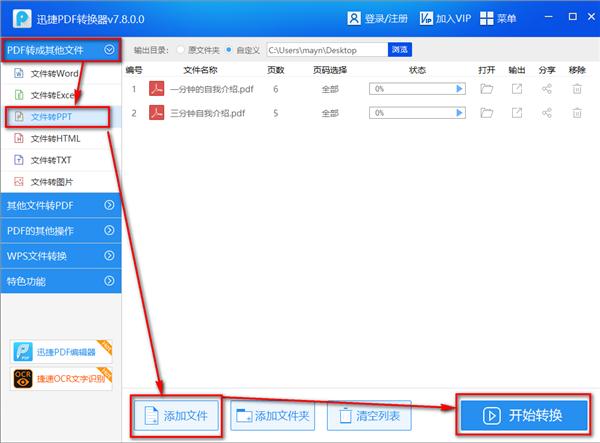Expand the 其他文件转PDF section

pyautogui.click(x=109, y=205)
